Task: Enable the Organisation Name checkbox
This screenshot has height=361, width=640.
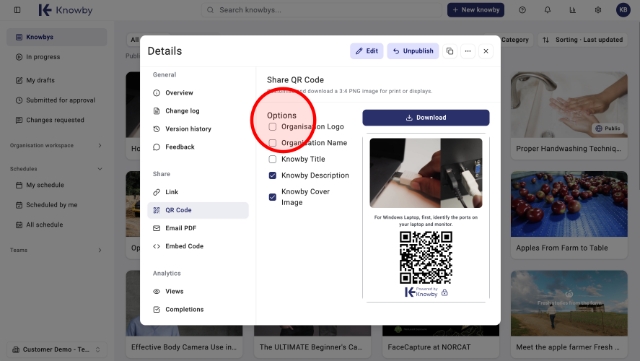Action: [x=273, y=143]
